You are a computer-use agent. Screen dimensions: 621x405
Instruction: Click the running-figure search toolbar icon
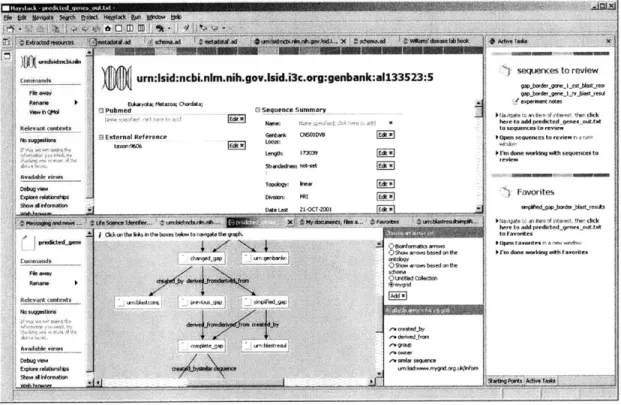coord(160,29)
